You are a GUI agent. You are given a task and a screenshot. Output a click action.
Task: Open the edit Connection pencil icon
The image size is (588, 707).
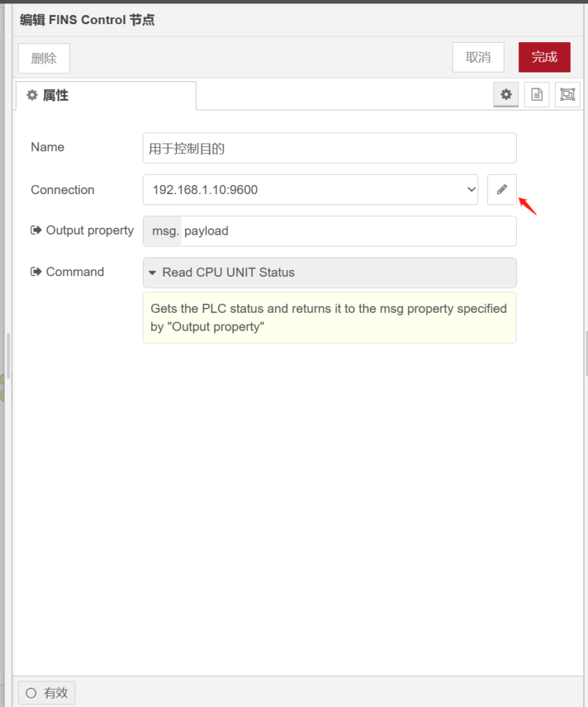[502, 189]
